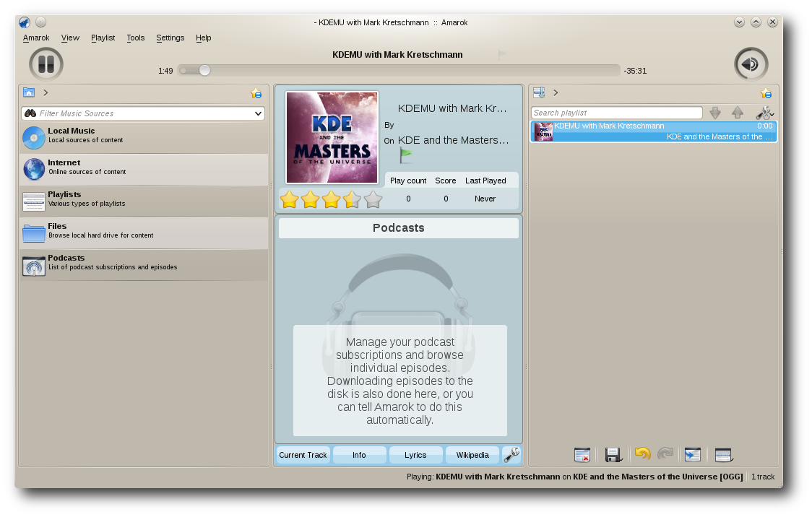812x517 pixels.
Task: Open the Playlists category
Action: pyautogui.click(x=144, y=201)
